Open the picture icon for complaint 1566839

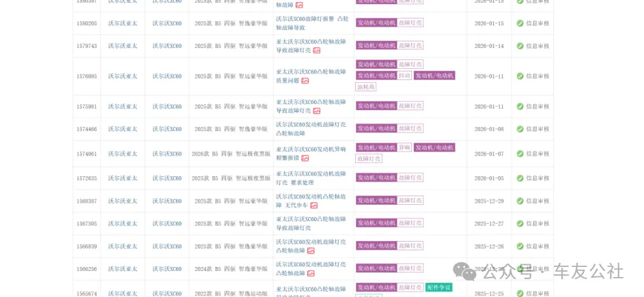(x=311, y=251)
